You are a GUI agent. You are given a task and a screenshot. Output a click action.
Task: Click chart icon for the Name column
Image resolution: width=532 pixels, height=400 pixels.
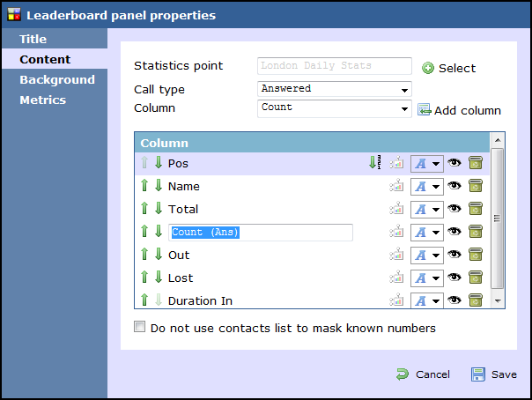396,186
